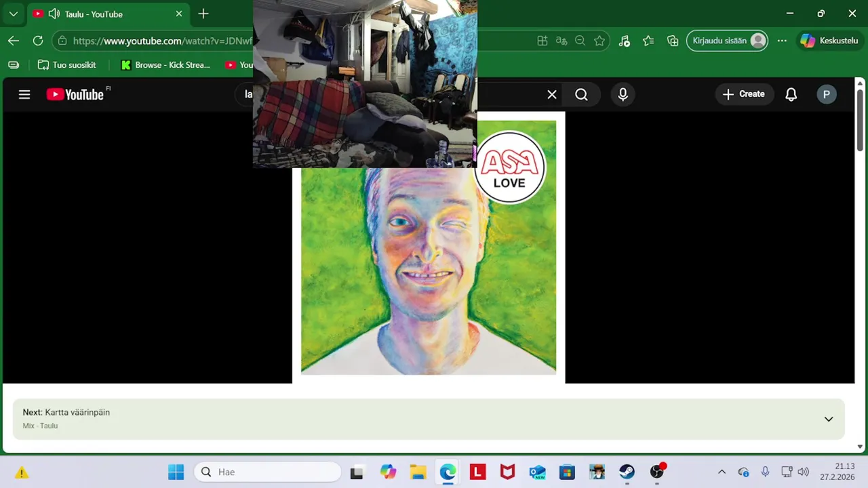Open the tab actions dropdown arrow
868x488 pixels.
pyautogui.click(x=14, y=14)
